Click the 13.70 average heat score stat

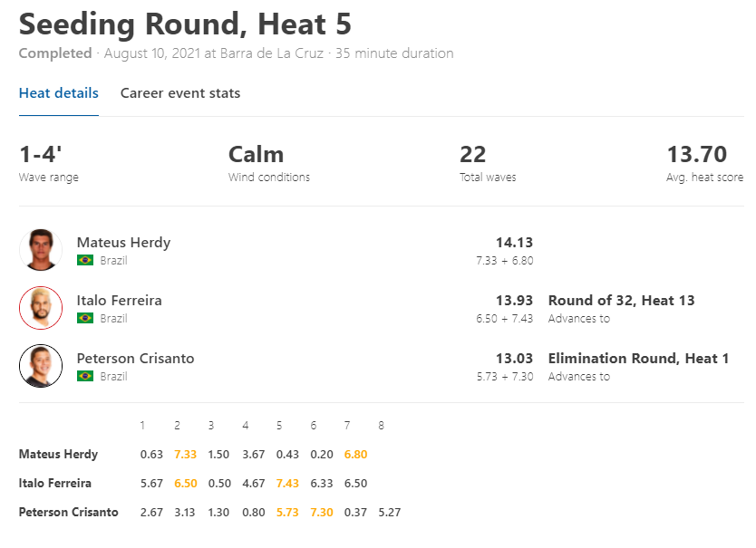(x=697, y=154)
